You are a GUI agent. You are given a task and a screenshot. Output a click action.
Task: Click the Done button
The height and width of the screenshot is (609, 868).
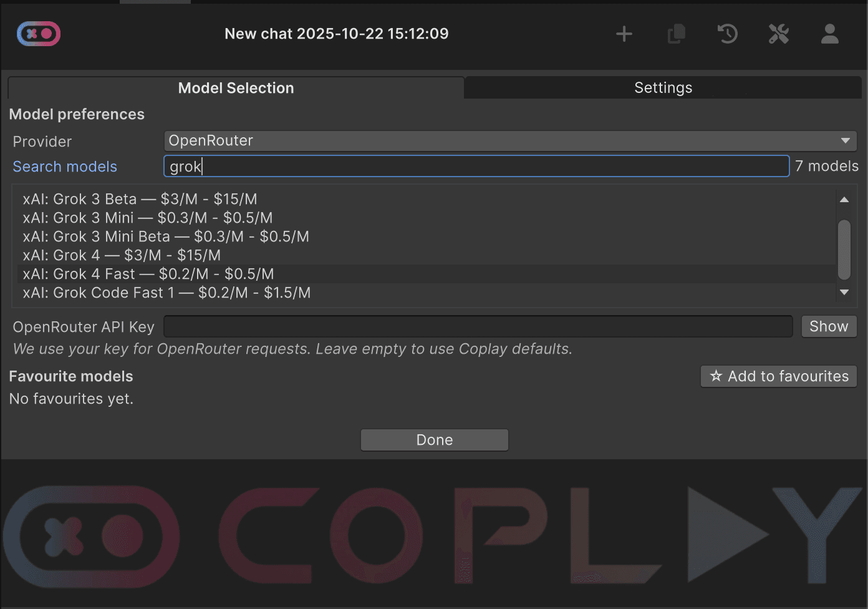point(434,439)
